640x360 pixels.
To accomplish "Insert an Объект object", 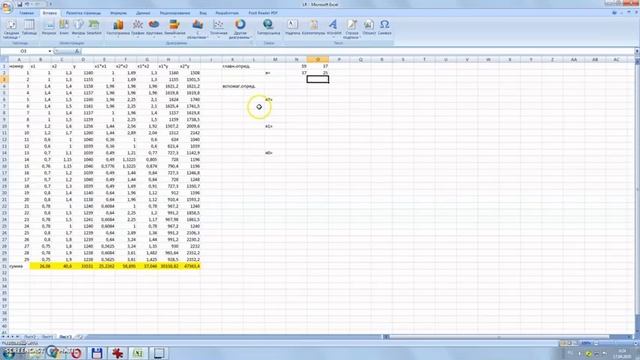I will [369, 27].
